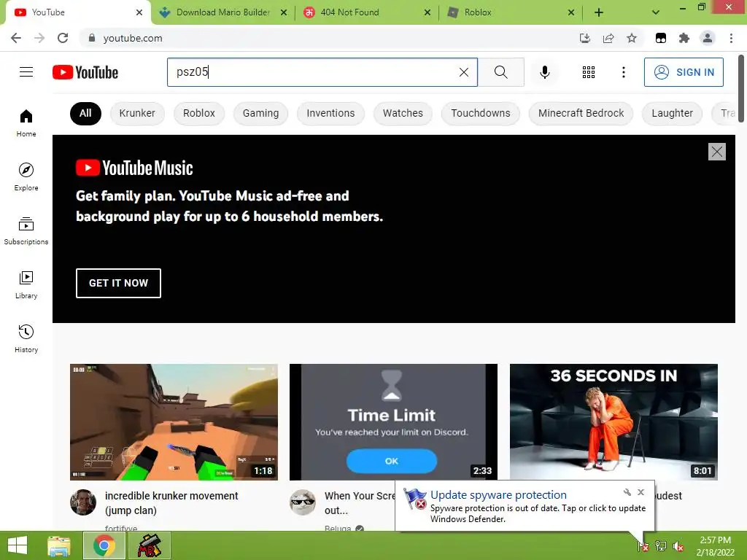This screenshot has width=747, height=560.
Task: Select the Roblox filter chip
Action: pos(198,113)
